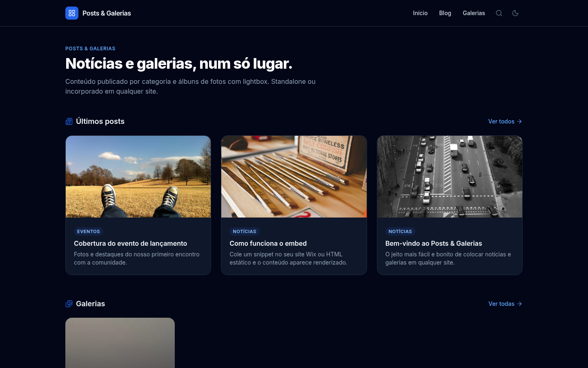Open the sneakers-on-grass post thumbnail

[138, 177]
